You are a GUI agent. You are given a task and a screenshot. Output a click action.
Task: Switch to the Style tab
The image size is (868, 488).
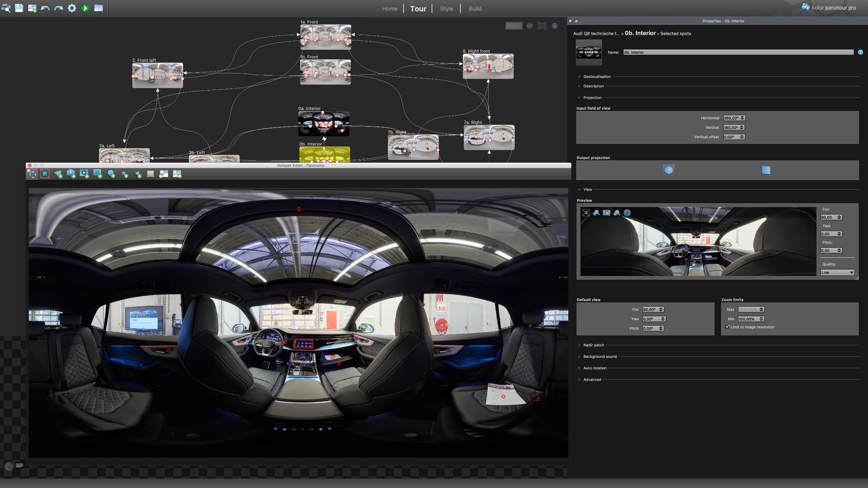click(446, 8)
